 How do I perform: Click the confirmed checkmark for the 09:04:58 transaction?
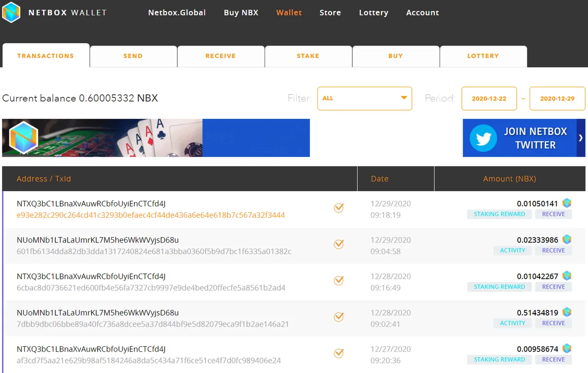point(339,244)
